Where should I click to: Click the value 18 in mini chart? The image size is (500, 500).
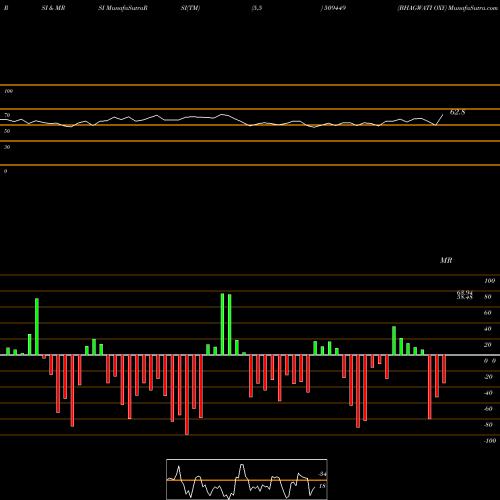322,486
